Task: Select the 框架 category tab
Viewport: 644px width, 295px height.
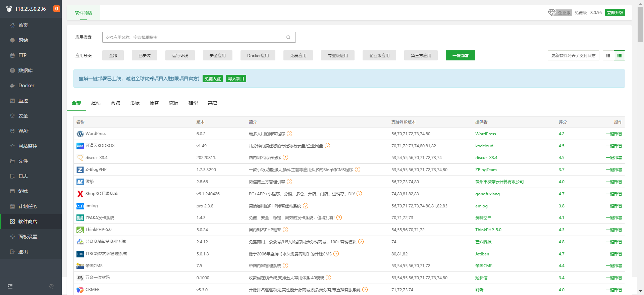Action: point(193,103)
